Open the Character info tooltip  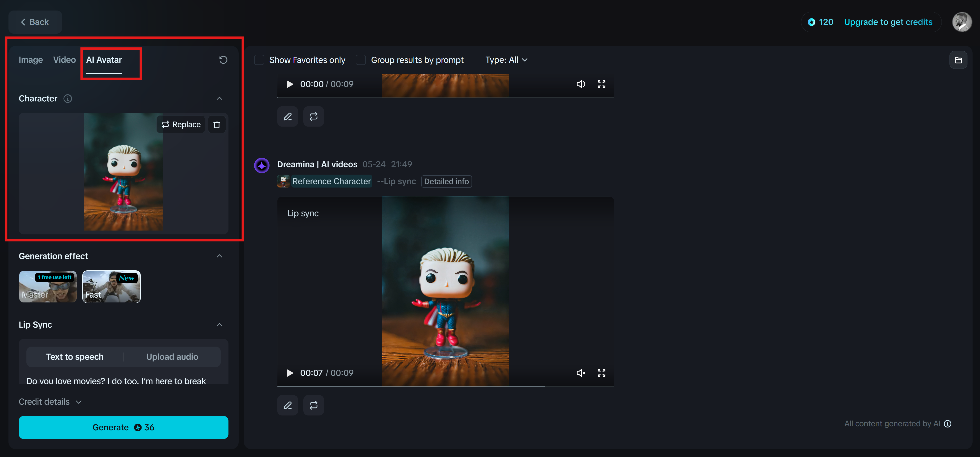coord(68,99)
